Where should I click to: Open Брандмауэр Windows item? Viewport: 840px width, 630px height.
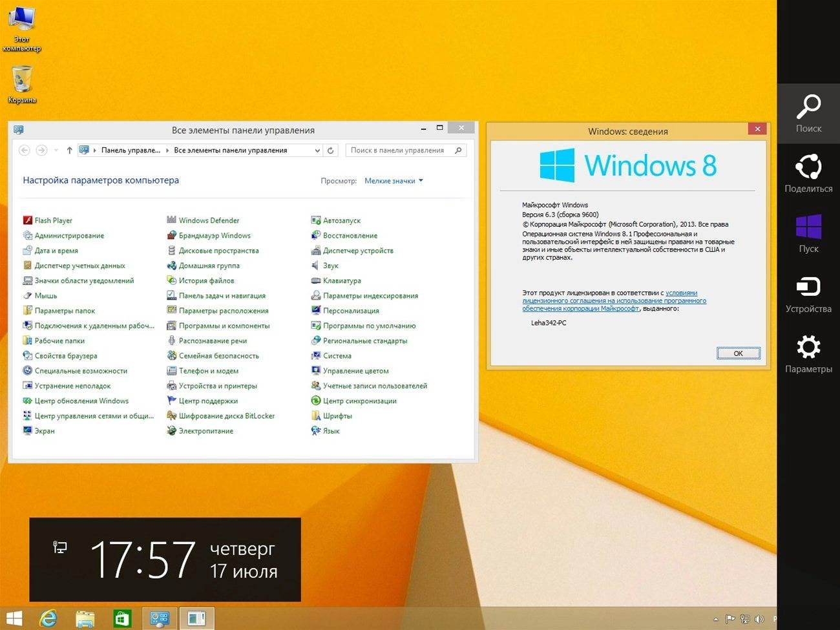point(209,235)
